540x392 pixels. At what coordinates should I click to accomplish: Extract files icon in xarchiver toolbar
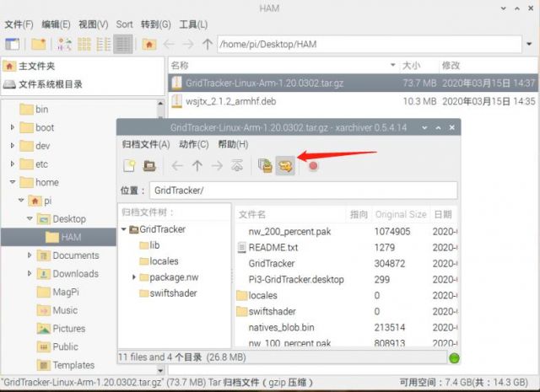(285, 166)
